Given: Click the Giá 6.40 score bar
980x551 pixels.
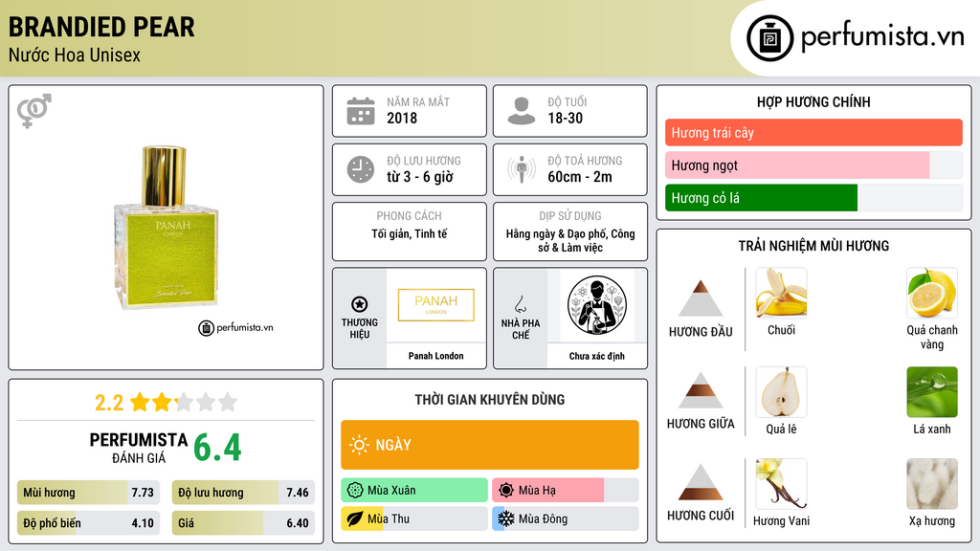Looking at the screenshot, I should tap(244, 523).
